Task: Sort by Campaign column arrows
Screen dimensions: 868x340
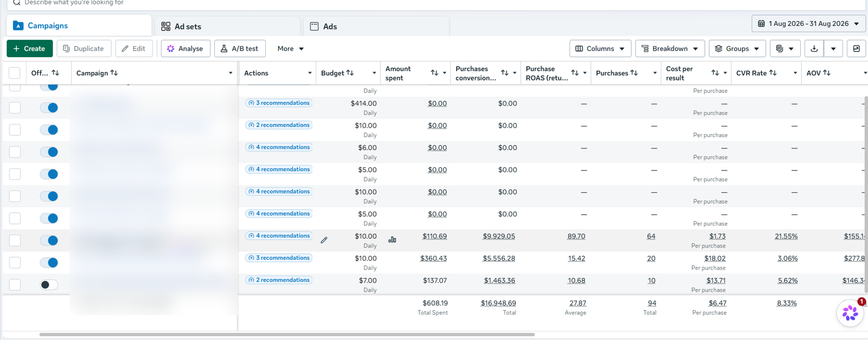Action: pyautogui.click(x=114, y=73)
